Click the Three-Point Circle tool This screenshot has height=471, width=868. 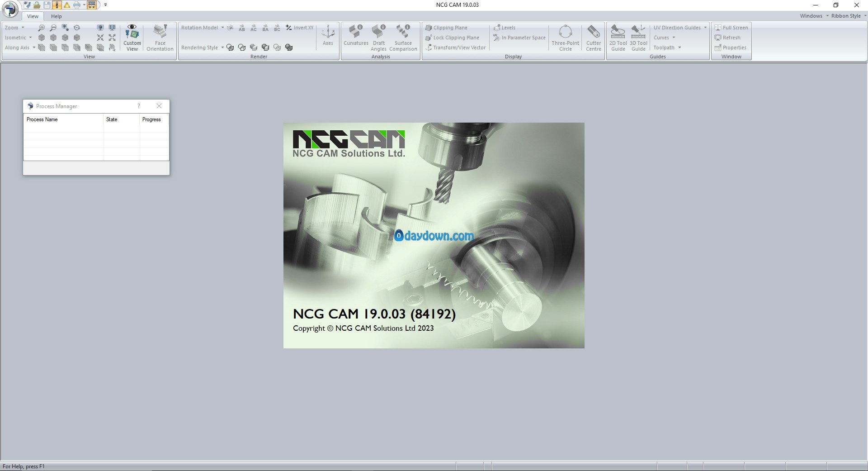pyautogui.click(x=566, y=38)
